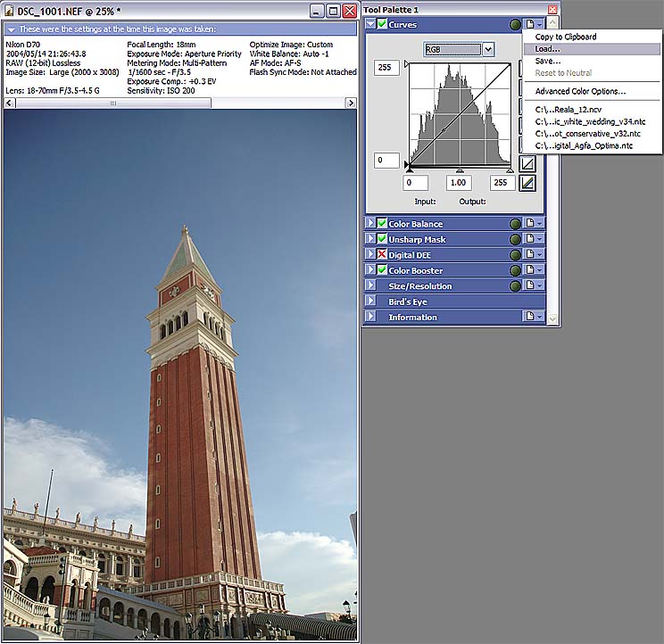Click the gamma 1.00 input field

460,183
